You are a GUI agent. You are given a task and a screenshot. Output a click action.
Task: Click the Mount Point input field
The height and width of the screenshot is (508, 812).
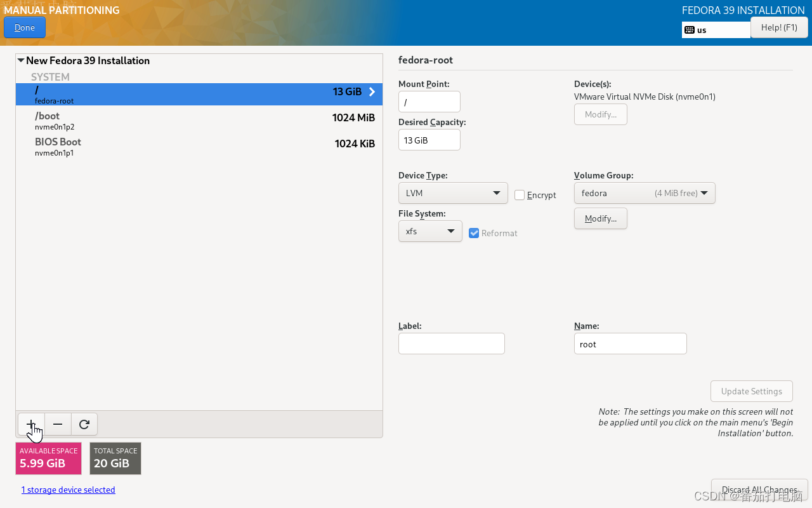coord(429,102)
